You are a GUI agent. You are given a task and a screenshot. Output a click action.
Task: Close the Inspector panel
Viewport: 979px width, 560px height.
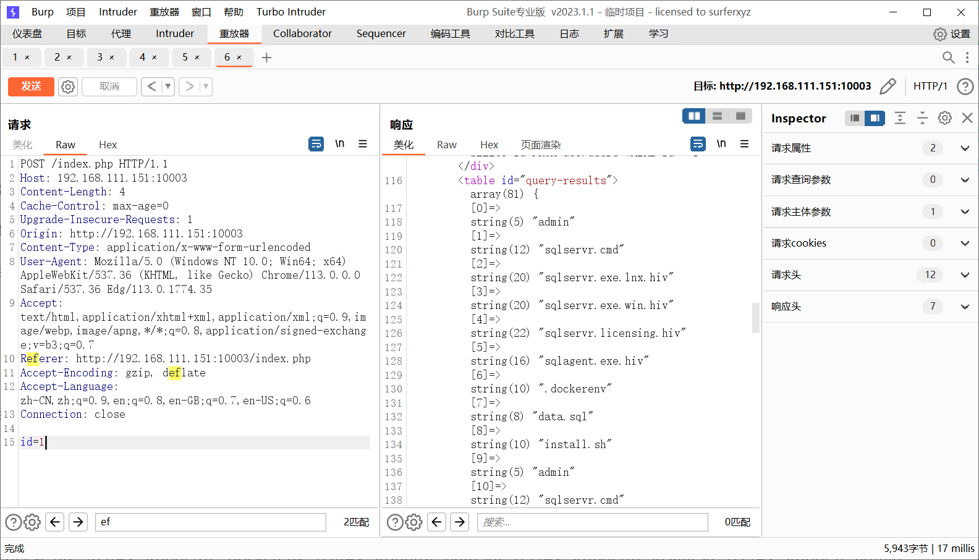[x=967, y=118]
